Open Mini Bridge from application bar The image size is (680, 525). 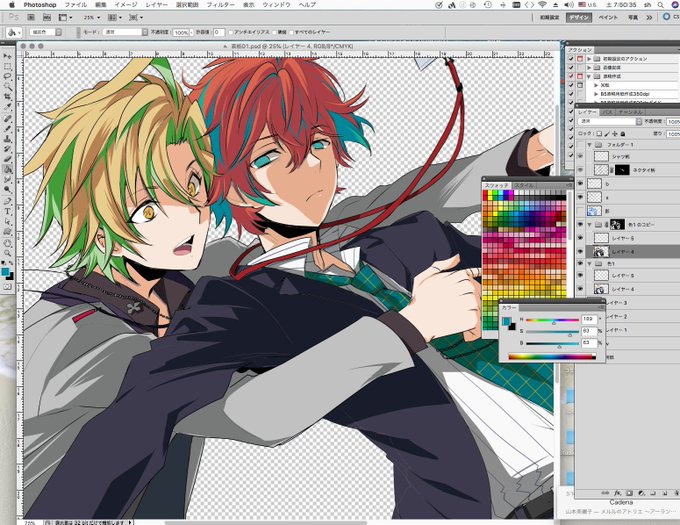[x=47, y=17]
